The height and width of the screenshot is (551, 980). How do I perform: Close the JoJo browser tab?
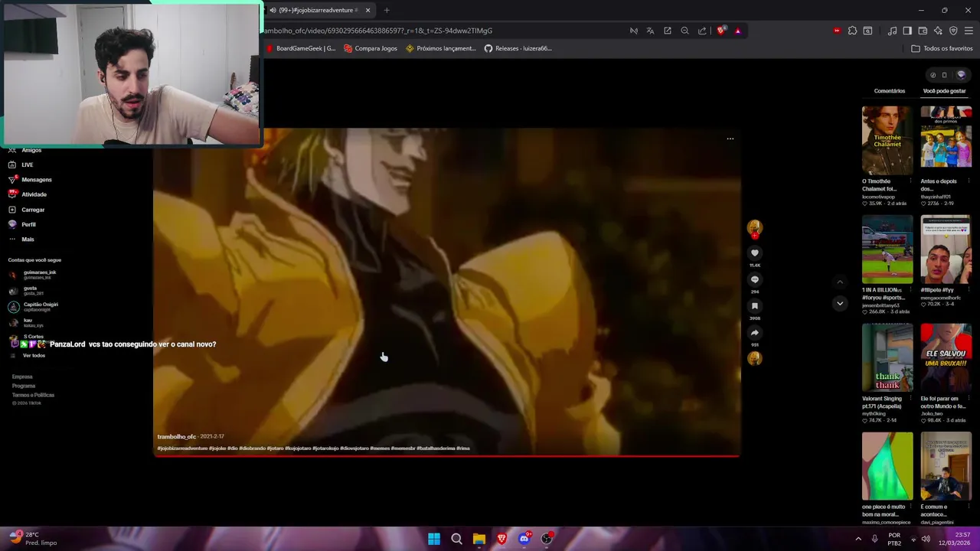(x=367, y=10)
